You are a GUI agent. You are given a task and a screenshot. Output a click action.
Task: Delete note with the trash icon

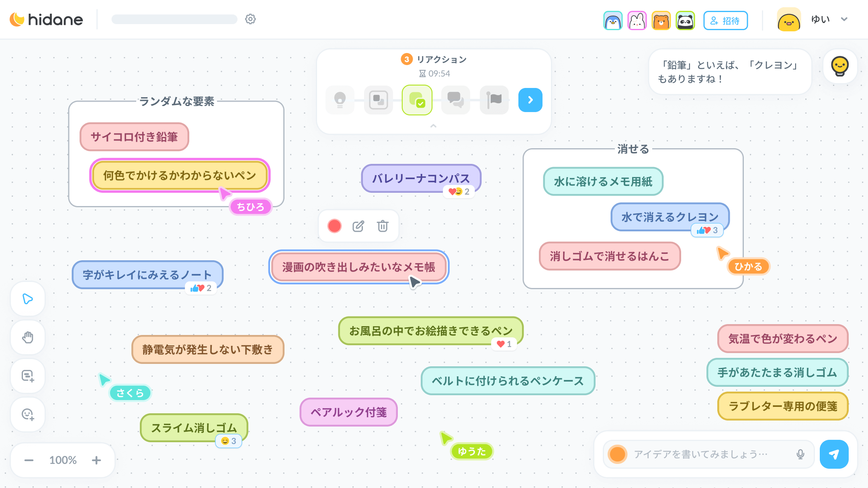tap(383, 226)
